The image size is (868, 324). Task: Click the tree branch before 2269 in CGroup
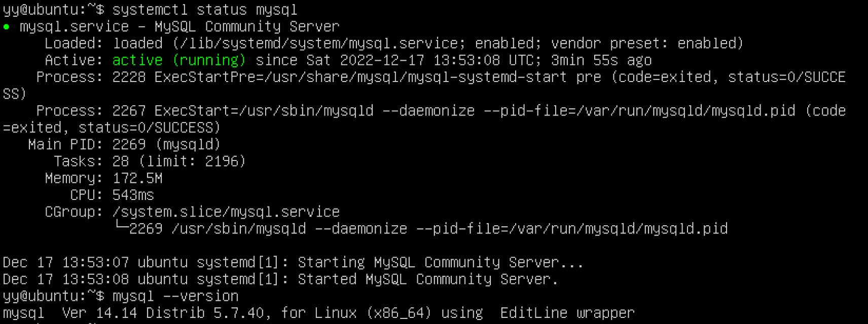(121, 227)
